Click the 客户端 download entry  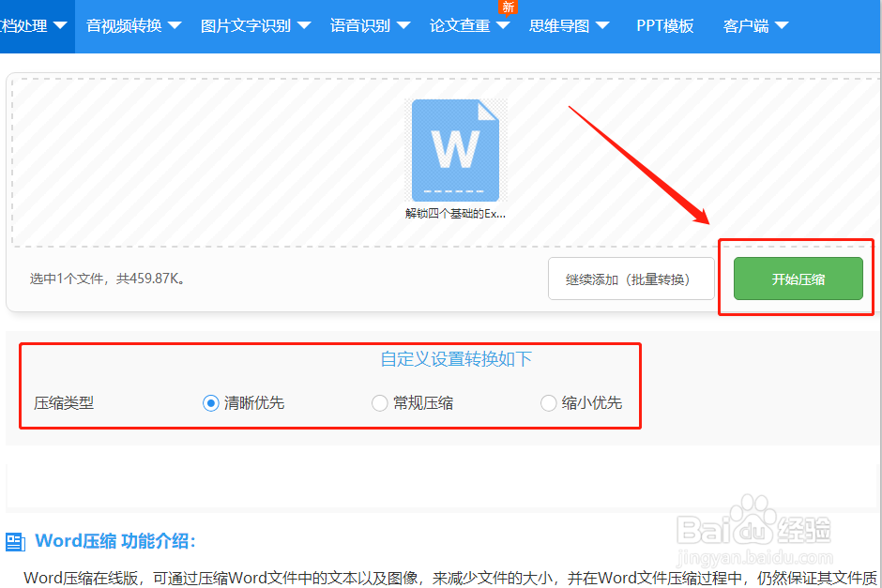point(748,26)
